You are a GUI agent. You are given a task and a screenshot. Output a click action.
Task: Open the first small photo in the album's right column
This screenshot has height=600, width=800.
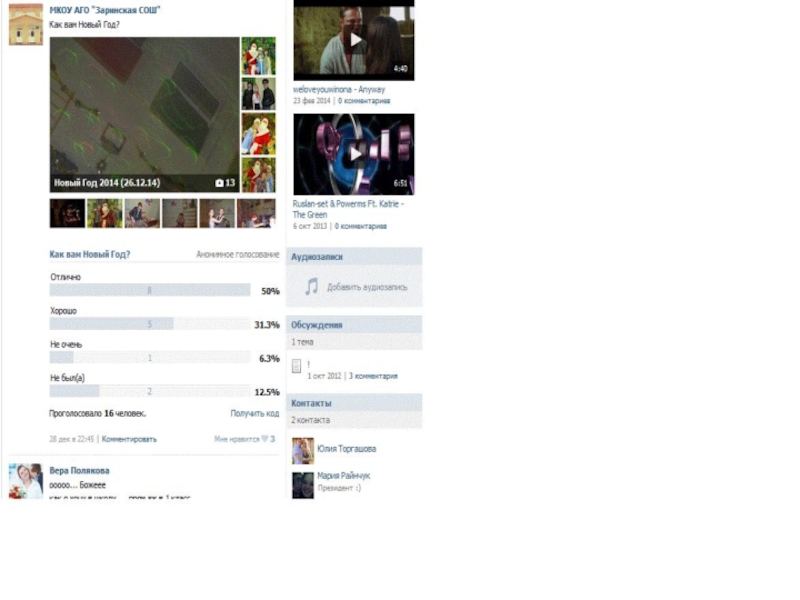tap(258, 56)
